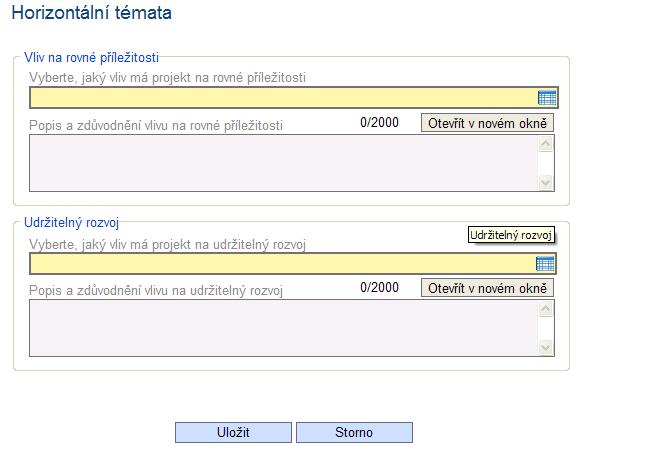Click scroll-down arrow in rovné příležitosti text area
659x468 pixels.
tap(546, 182)
